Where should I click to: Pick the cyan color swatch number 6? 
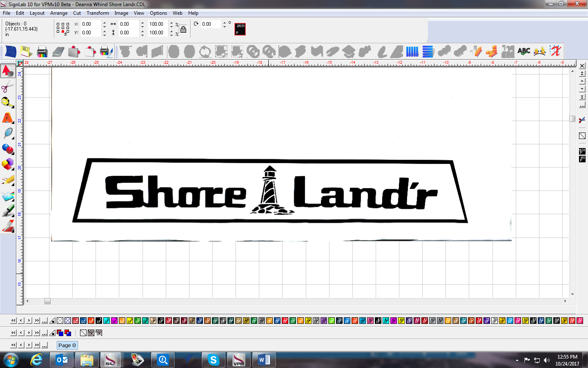[107, 321]
